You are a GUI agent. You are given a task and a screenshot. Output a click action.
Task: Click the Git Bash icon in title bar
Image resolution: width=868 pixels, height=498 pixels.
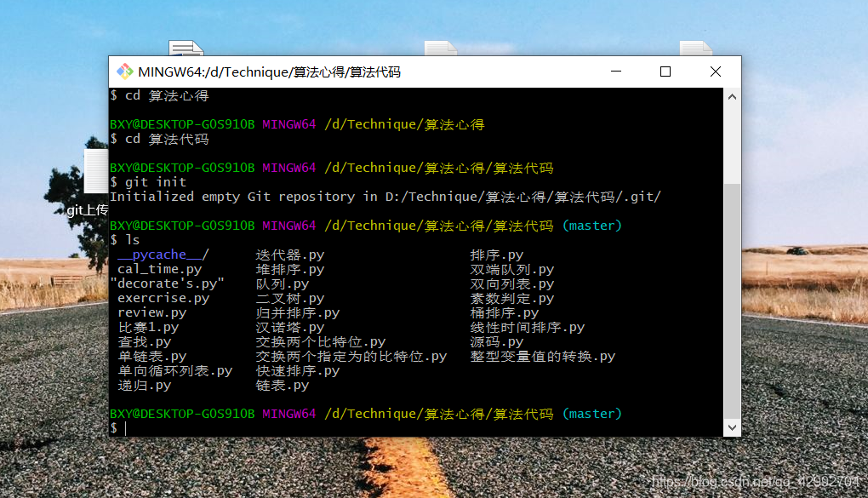pos(124,72)
